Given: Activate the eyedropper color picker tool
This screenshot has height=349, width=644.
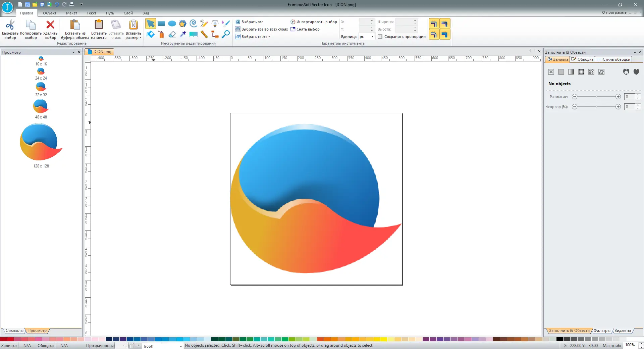Looking at the screenshot, I should [183, 34].
